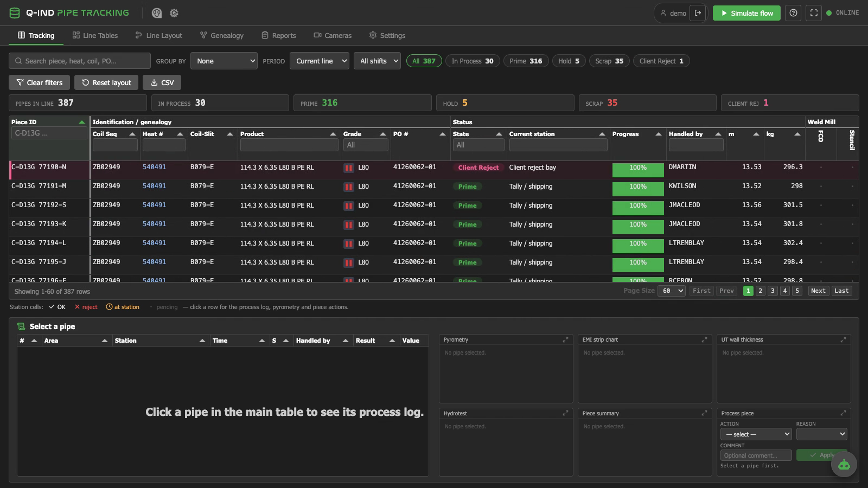Screen dimensions: 868x488
Task: Open the State filter All dropdown
Action: (478, 145)
